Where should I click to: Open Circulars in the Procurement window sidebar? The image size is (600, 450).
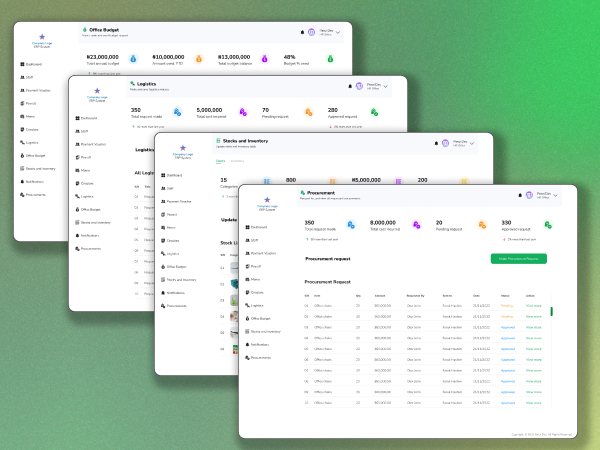[x=254, y=292]
